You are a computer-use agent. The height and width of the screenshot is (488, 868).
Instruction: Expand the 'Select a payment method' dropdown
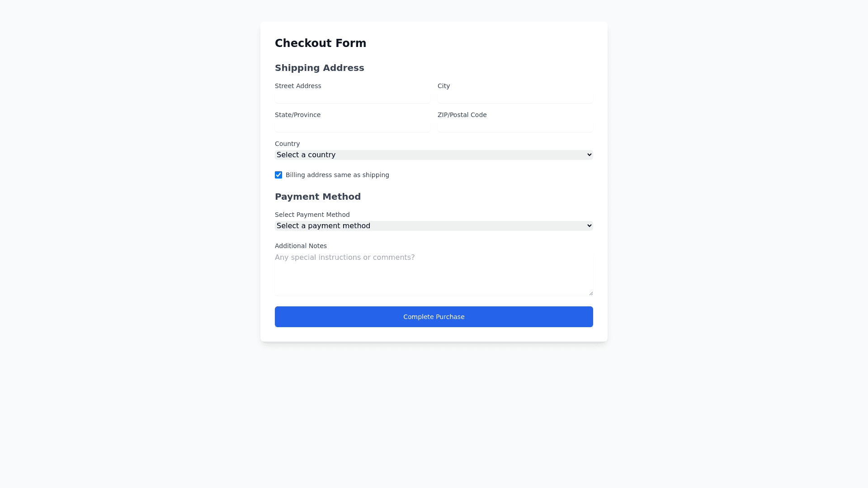[434, 226]
